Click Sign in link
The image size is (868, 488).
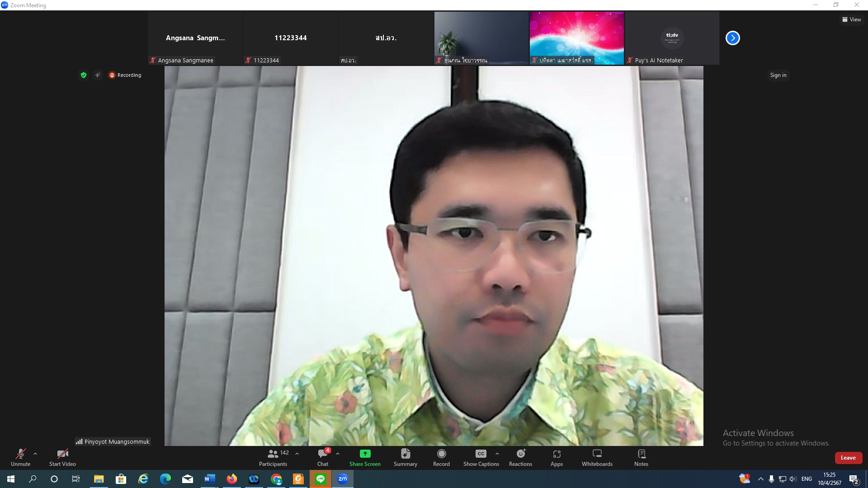778,75
